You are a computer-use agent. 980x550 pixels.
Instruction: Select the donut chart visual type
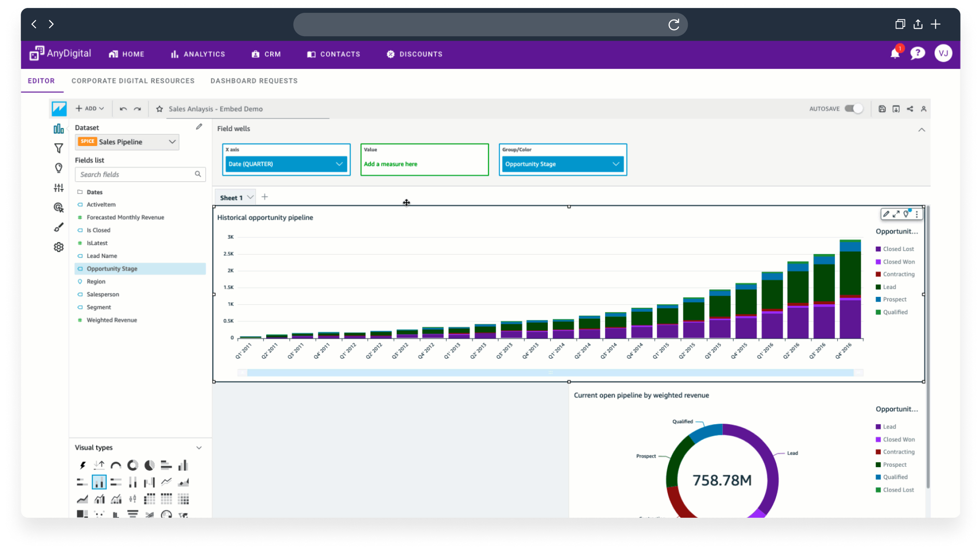click(132, 465)
